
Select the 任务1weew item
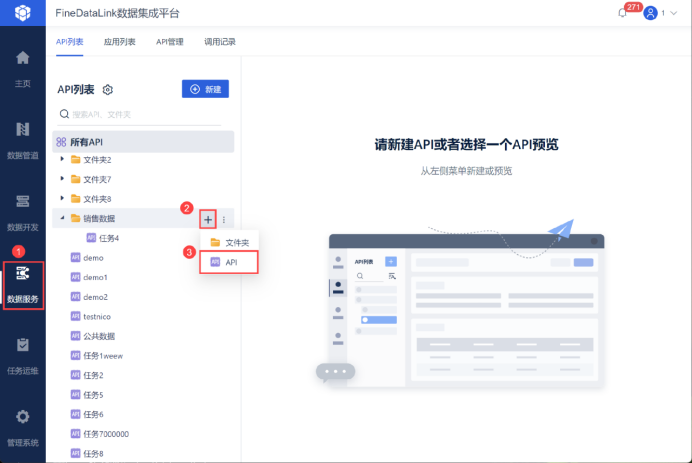pos(103,356)
